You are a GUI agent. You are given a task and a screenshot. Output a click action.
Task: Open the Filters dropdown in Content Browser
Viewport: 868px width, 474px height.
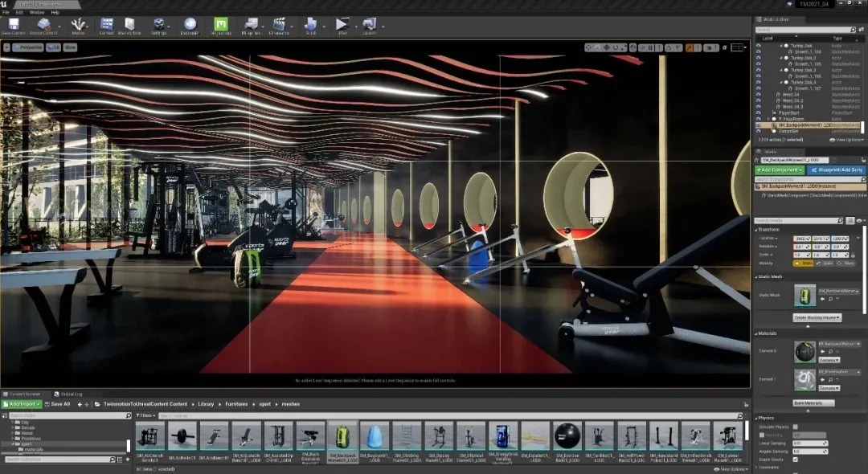[x=146, y=415]
